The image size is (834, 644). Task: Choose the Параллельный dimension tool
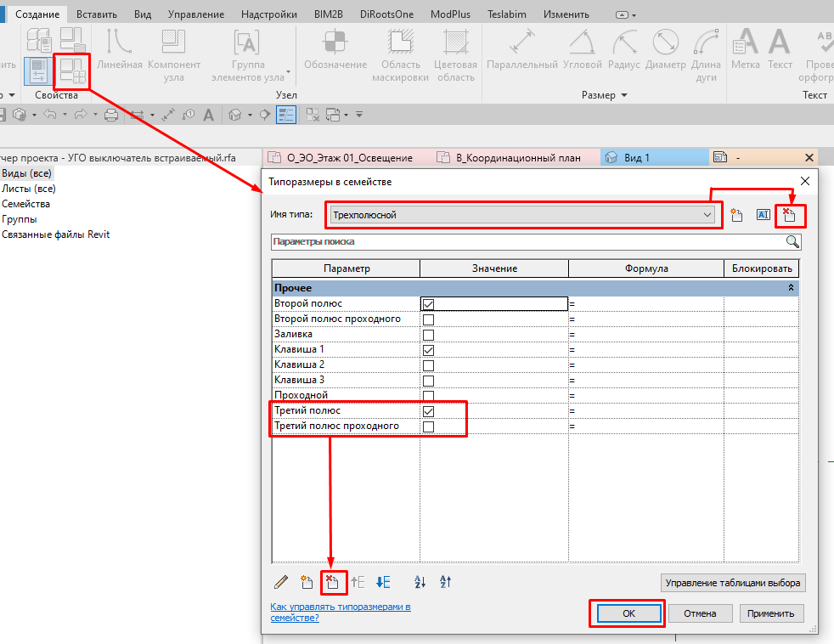point(521,49)
